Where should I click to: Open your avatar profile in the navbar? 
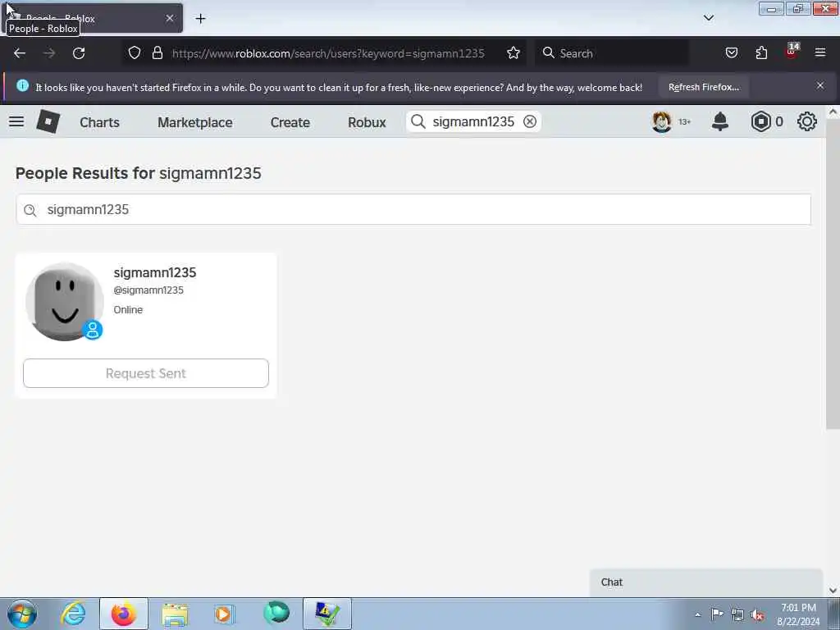(x=662, y=121)
